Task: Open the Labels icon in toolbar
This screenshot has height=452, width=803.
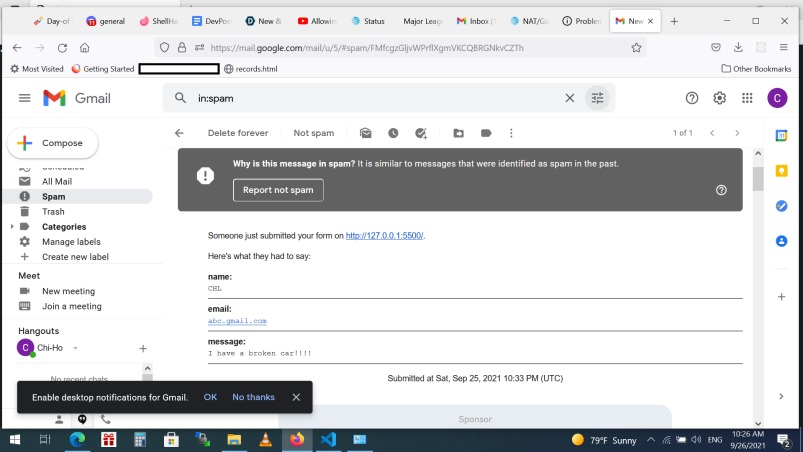Action: point(486,133)
